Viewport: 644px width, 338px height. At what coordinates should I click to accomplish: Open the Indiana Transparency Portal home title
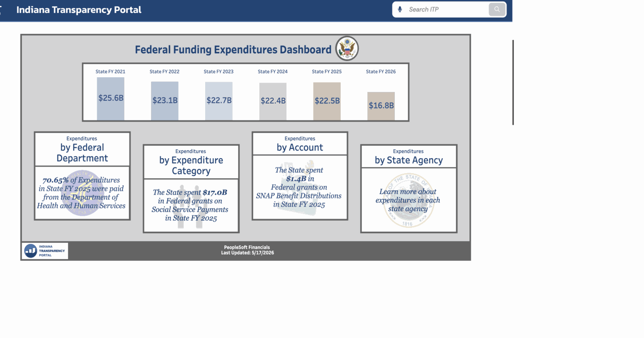click(x=79, y=10)
